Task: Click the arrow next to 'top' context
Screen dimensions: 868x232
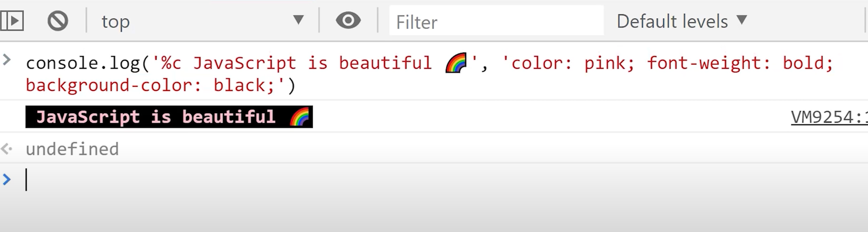Action: pyautogui.click(x=298, y=20)
